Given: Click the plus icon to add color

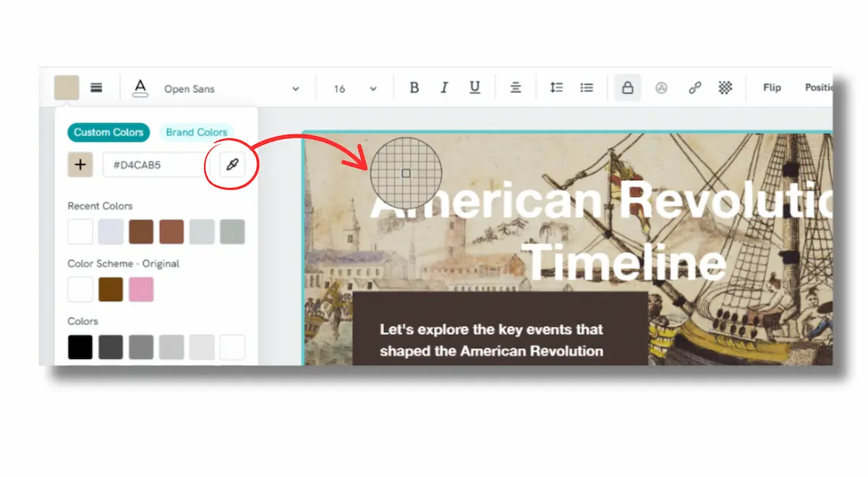Looking at the screenshot, I should (80, 165).
